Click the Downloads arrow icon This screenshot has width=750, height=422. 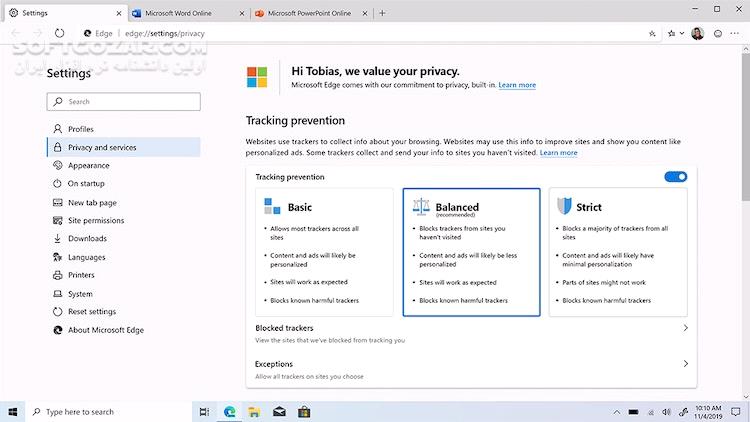[57, 238]
